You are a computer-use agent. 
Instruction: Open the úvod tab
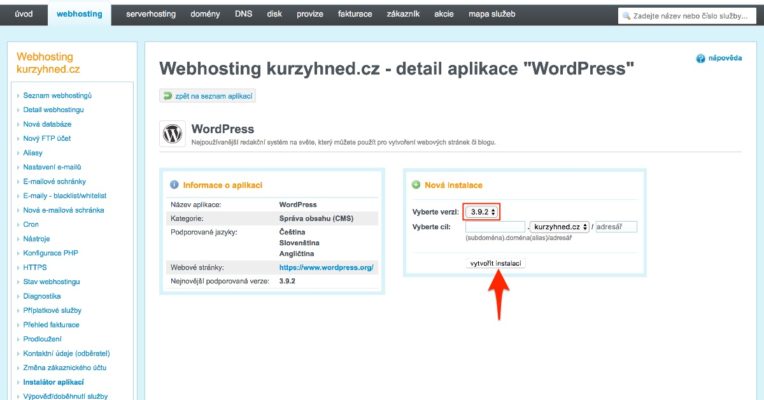pos(23,14)
